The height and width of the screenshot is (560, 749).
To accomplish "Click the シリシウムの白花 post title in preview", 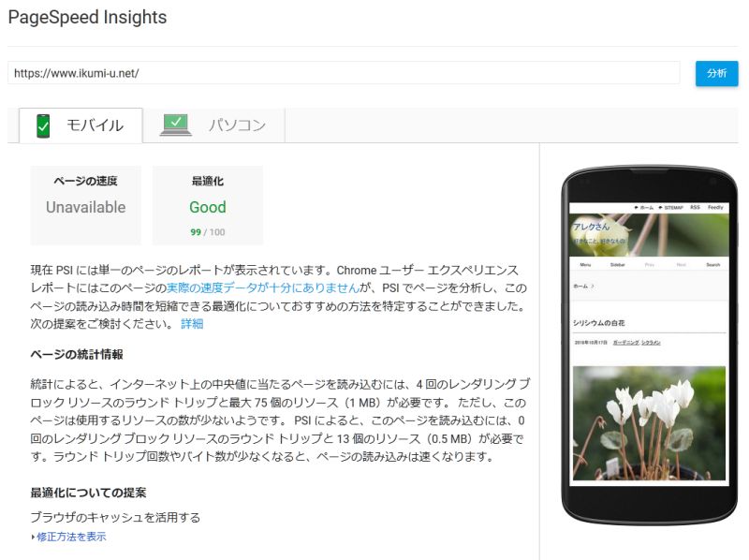I will [599, 323].
